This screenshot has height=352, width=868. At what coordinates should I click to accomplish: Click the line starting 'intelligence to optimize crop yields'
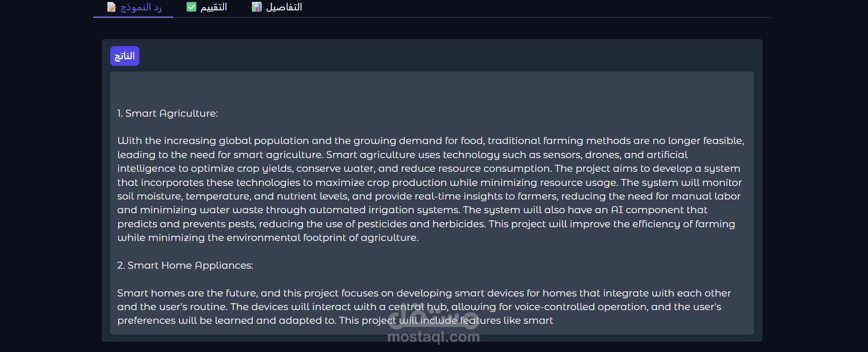[428, 168]
